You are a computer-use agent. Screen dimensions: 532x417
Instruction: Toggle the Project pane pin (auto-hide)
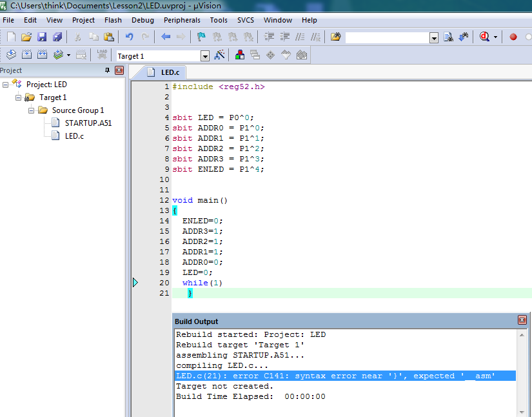point(107,70)
